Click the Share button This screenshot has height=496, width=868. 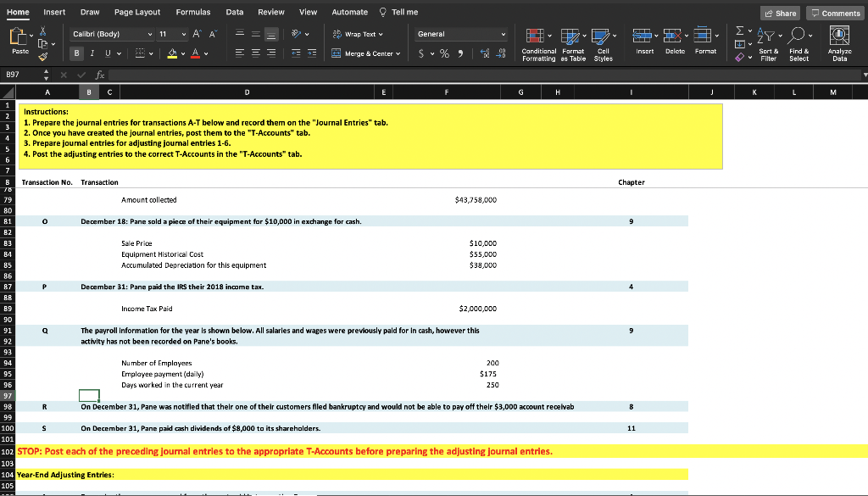click(x=780, y=13)
